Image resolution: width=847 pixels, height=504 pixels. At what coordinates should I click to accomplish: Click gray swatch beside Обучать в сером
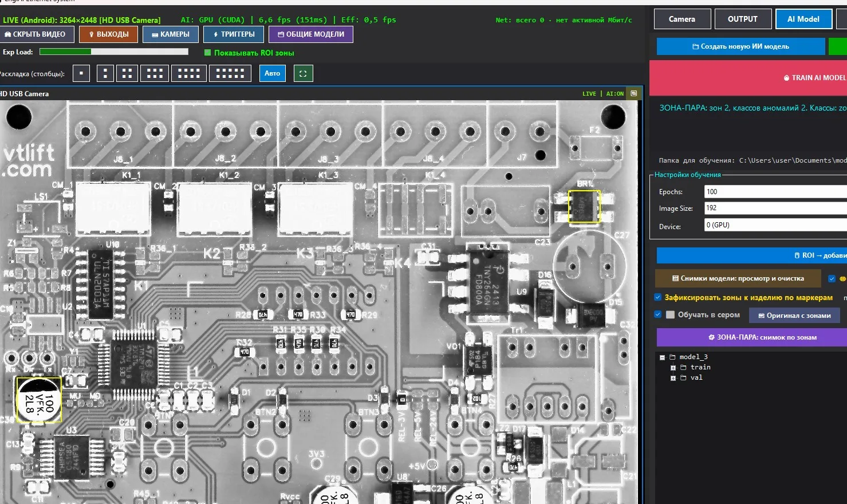point(670,315)
